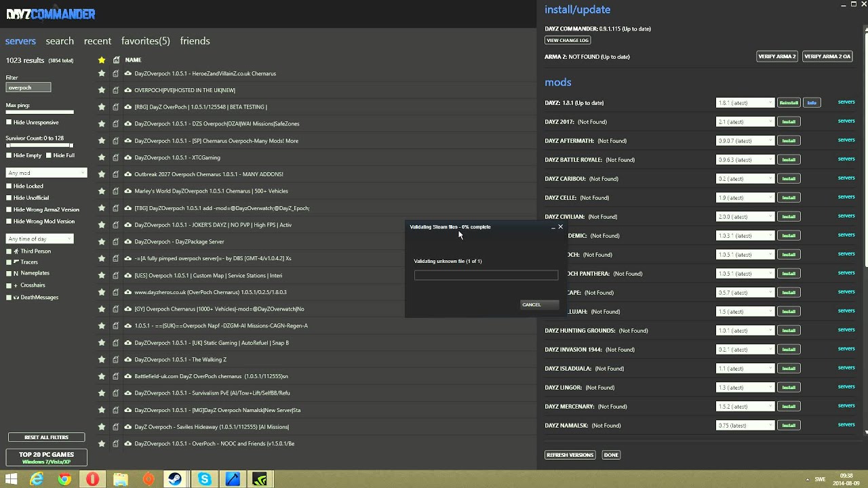Switch to Steam in the taskbar
The height and width of the screenshot is (488, 868).
pos(176,479)
